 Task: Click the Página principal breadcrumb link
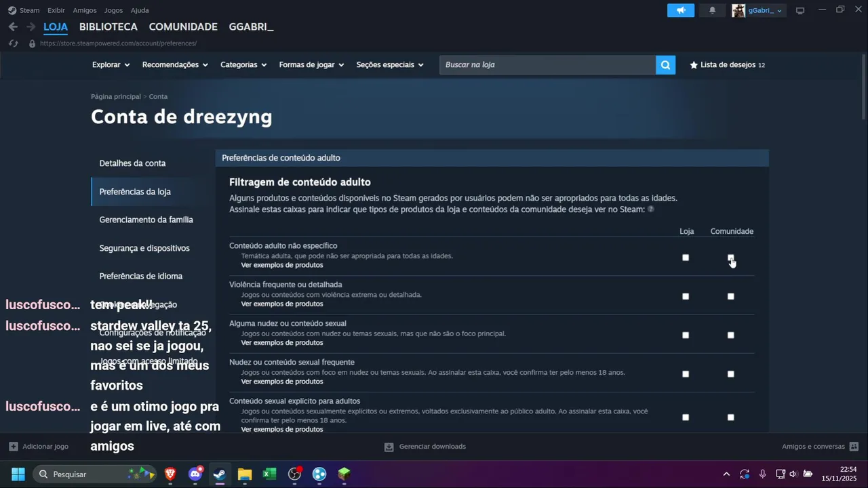[x=116, y=97]
